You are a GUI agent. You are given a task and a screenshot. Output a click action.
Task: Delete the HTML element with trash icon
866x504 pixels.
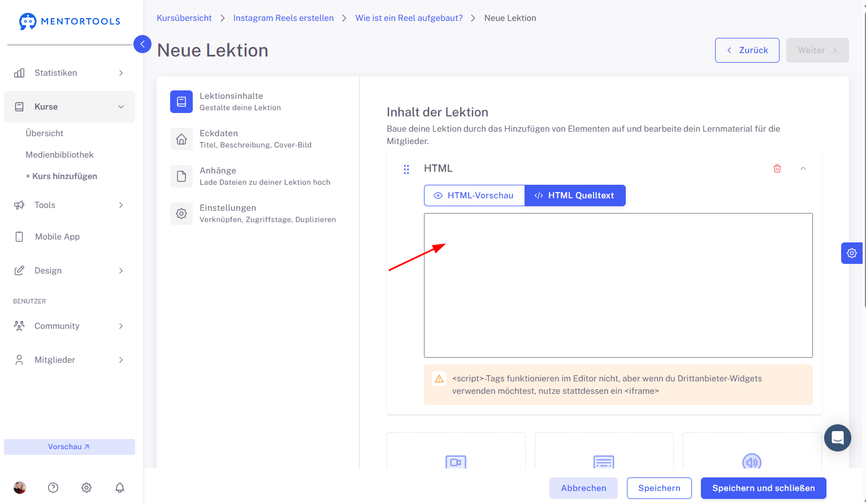coord(777,168)
